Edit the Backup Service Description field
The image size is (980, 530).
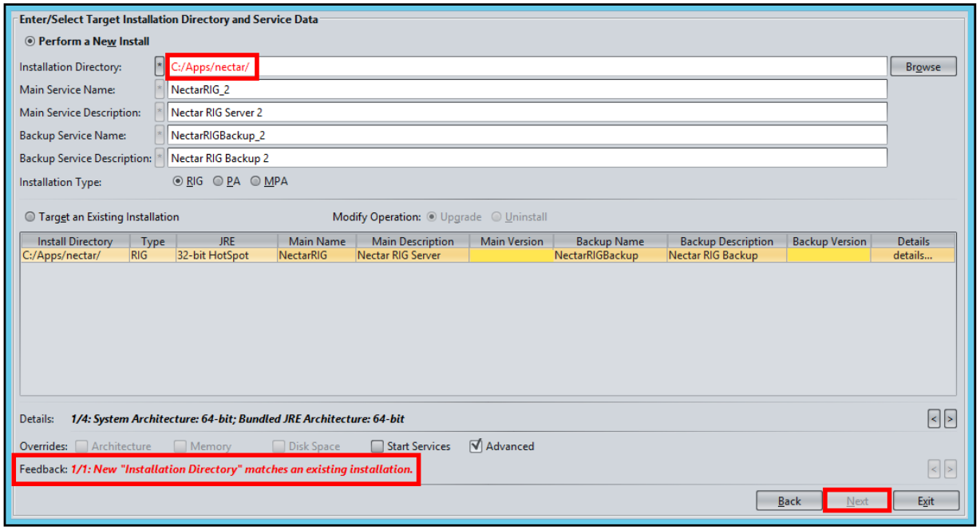527,158
